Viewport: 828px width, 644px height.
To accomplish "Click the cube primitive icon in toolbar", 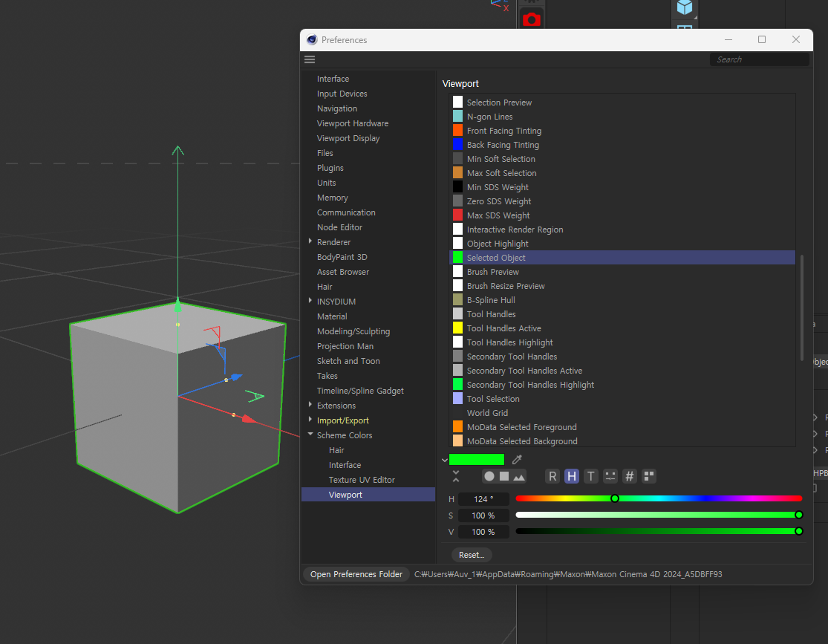I will tap(685, 7).
